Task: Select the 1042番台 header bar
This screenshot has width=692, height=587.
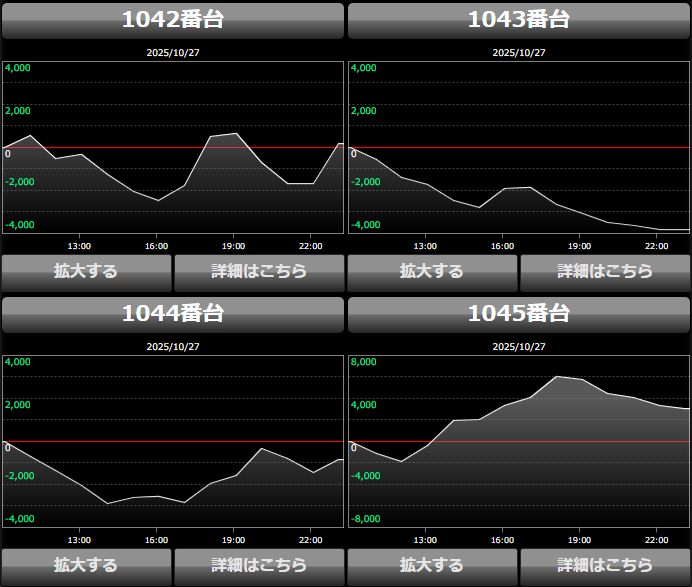Action: pyautogui.click(x=173, y=20)
